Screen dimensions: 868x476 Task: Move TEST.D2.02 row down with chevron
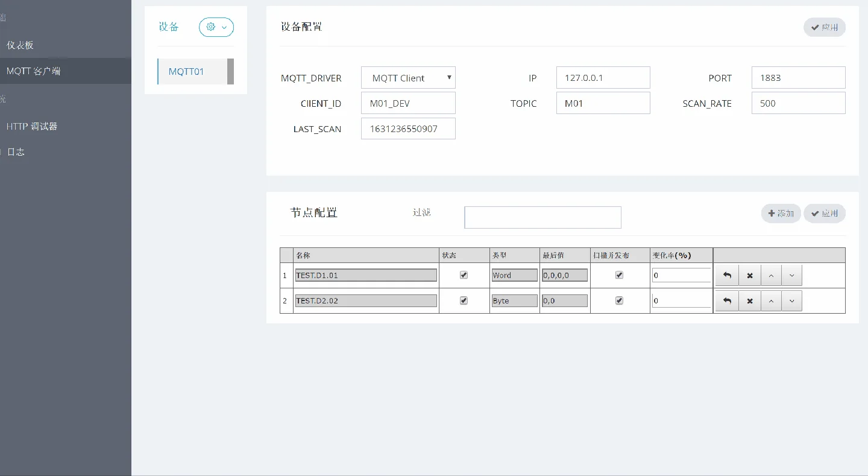791,300
